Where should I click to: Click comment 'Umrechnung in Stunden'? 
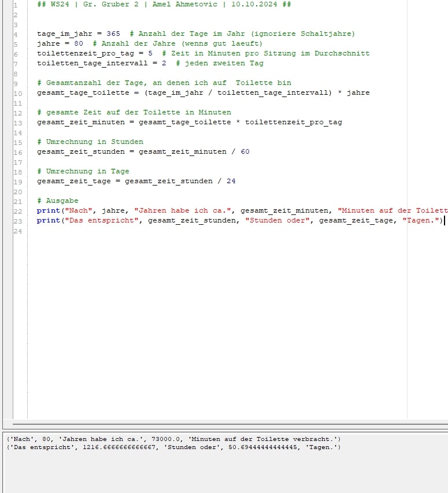pyautogui.click(x=90, y=142)
